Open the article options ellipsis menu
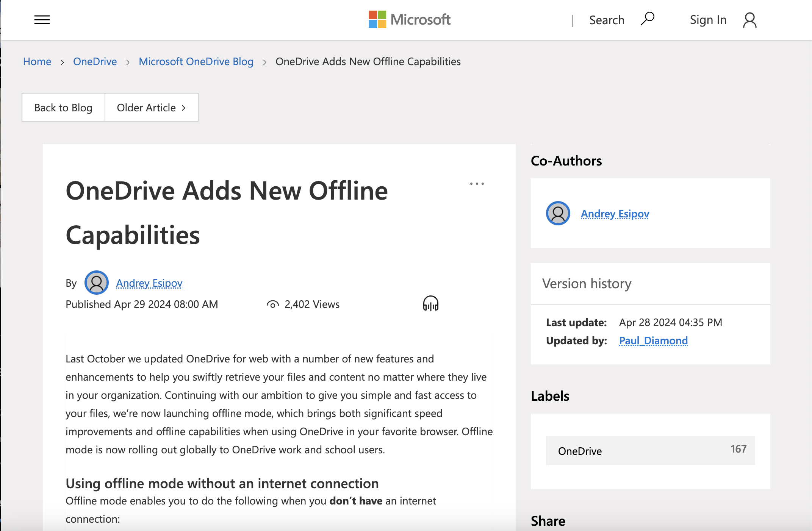Image resolution: width=812 pixels, height=531 pixels. 477,183
